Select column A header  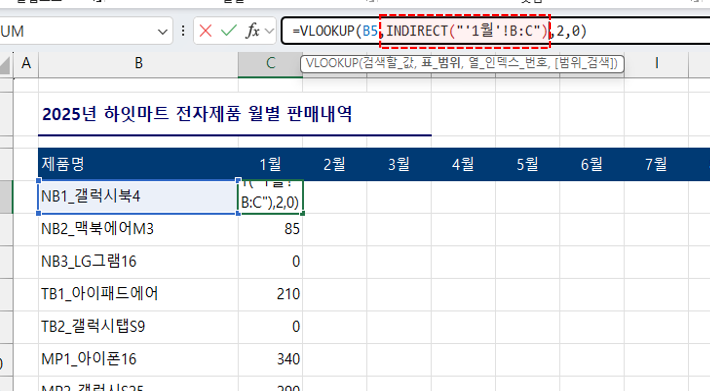[x=26, y=63]
